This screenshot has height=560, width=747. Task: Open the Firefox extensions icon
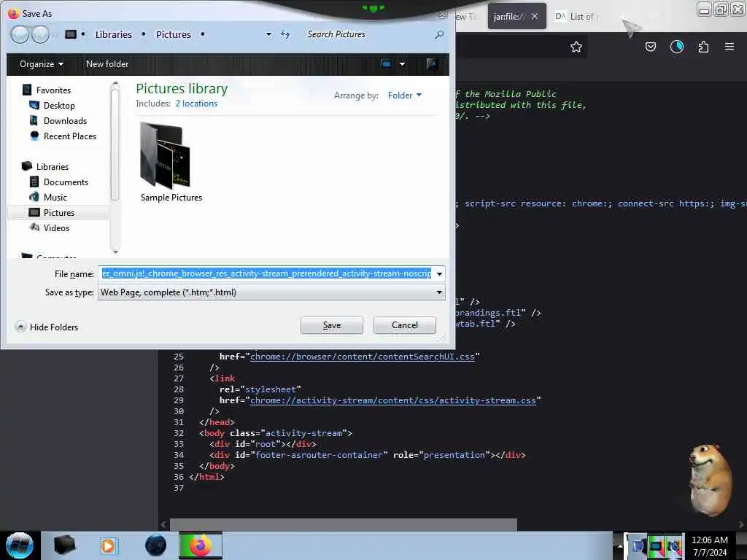click(703, 47)
